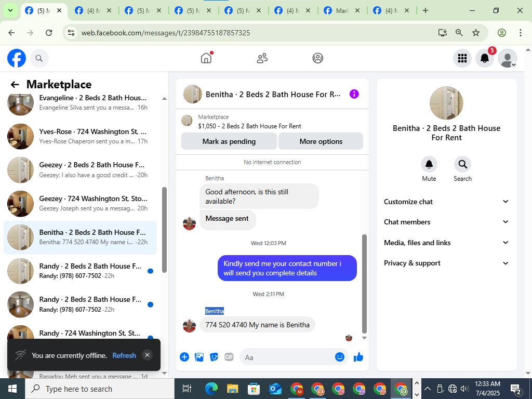The height and width of the screenshot is (399, 532).
Task: Open Yves-Rose 724 Washington St conversation
Action: pyautogui.click(x=80, y=136)
